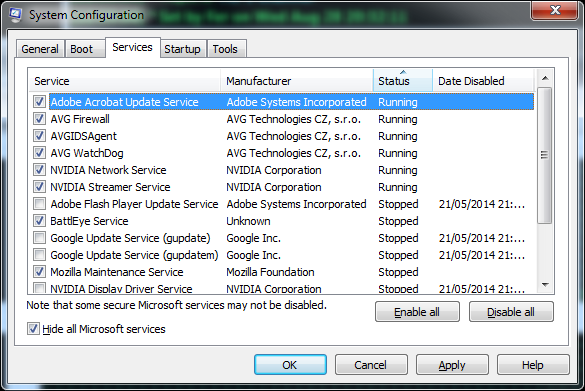Uncheck Adobe Acrobat Update Service checkbox
The height and width of the screenshot is (391, 585).
click(40, 102)
